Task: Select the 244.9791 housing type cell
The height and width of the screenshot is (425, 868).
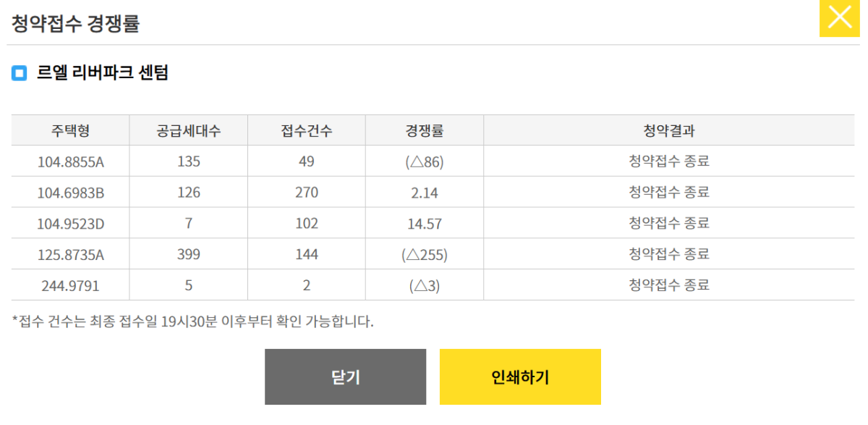Action: tap(70, 285)
